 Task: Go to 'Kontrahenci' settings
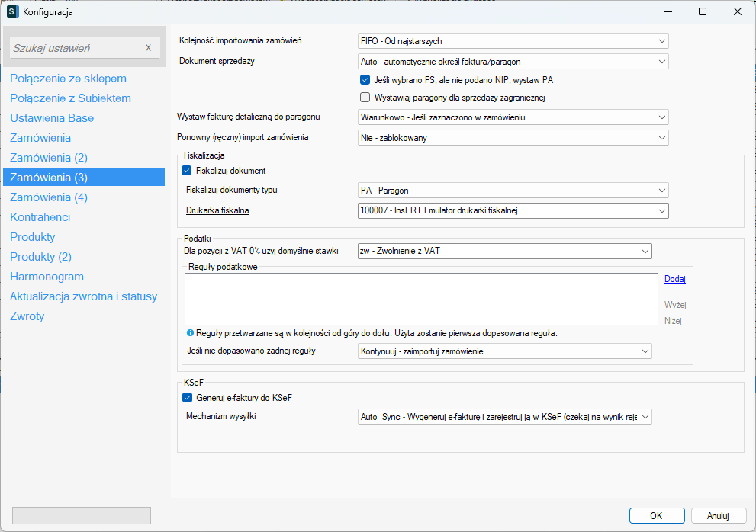[x=40, y=217]
